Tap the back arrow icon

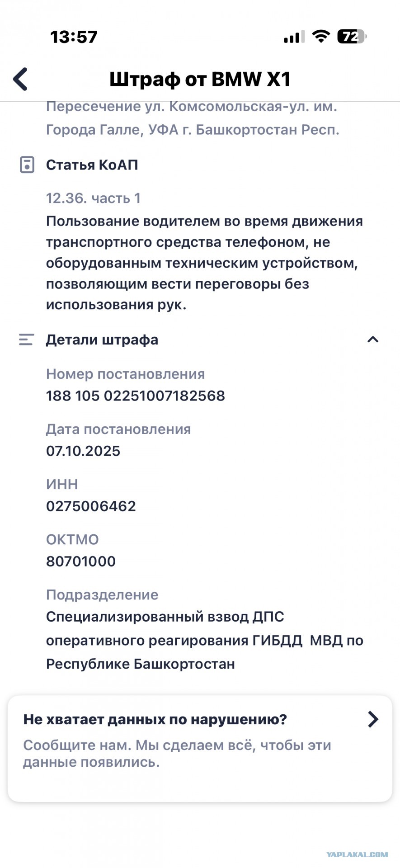[21, 79]
